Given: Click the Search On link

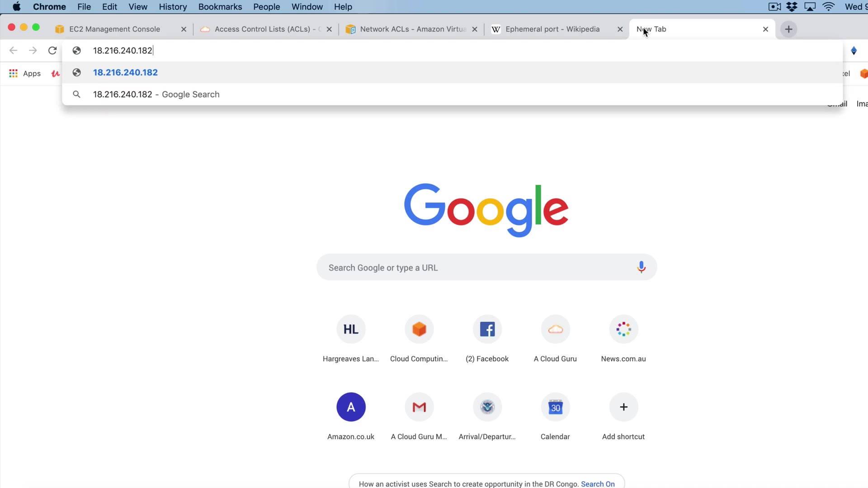Looking at the screenshot, I should pyautogui.click(x=598, y=483).
